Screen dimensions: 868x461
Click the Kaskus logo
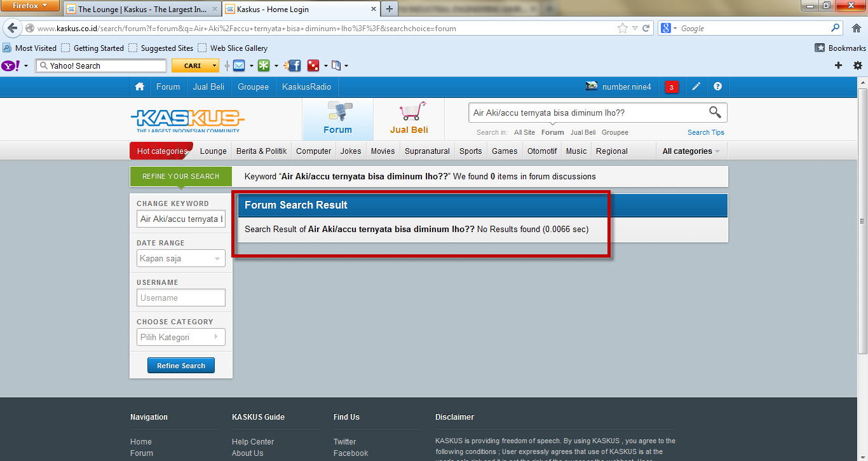click(187, 120)
